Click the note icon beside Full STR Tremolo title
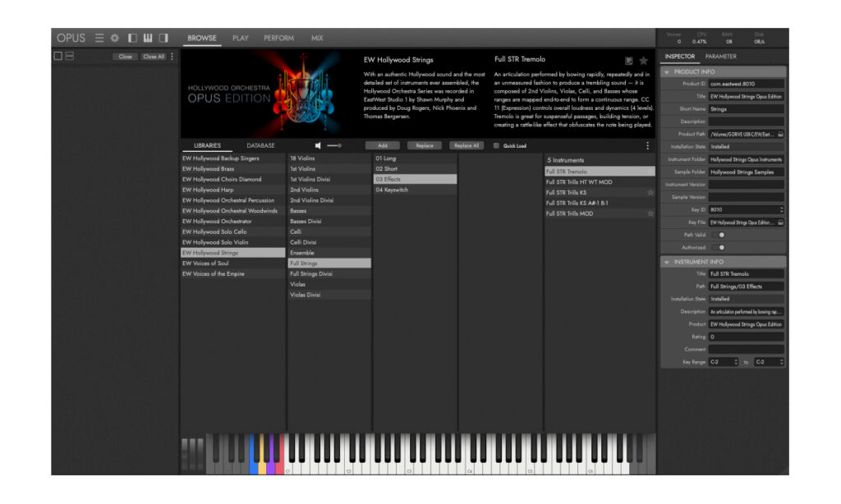 pos(628,61)
